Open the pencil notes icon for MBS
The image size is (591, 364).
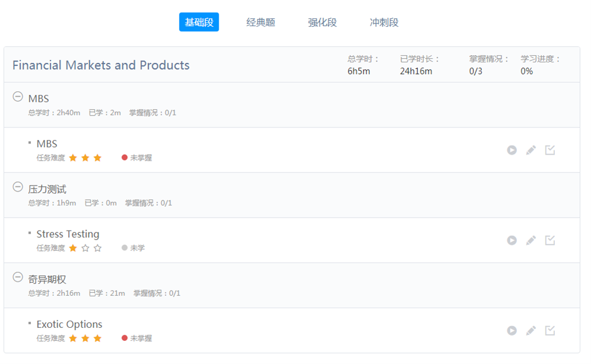(531, 150)
